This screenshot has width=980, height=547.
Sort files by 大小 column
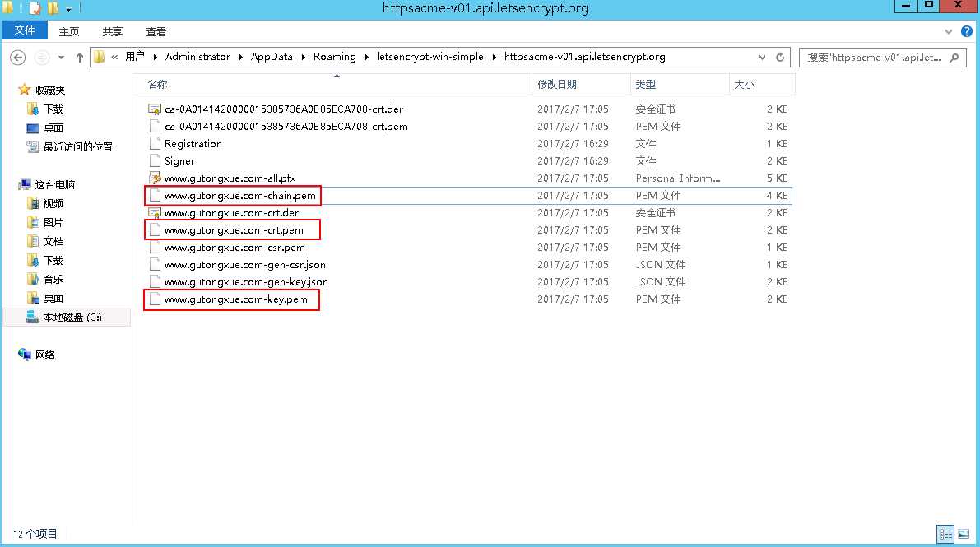744,85
